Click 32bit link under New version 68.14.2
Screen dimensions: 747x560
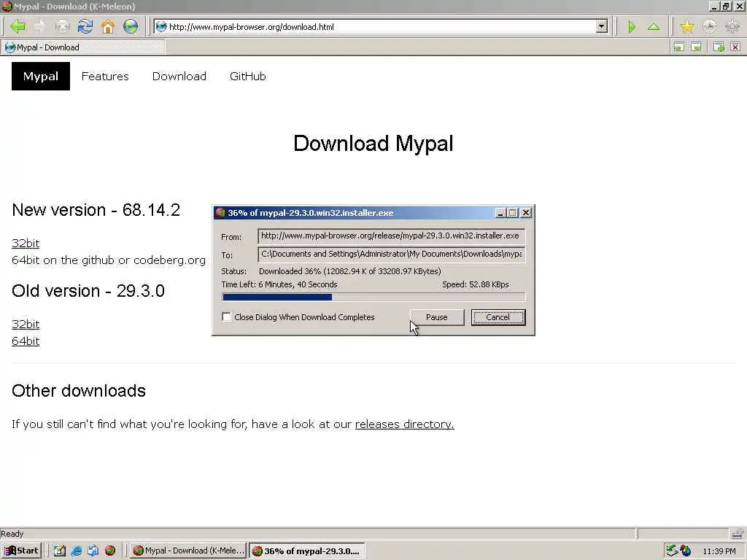coord(26,244)
